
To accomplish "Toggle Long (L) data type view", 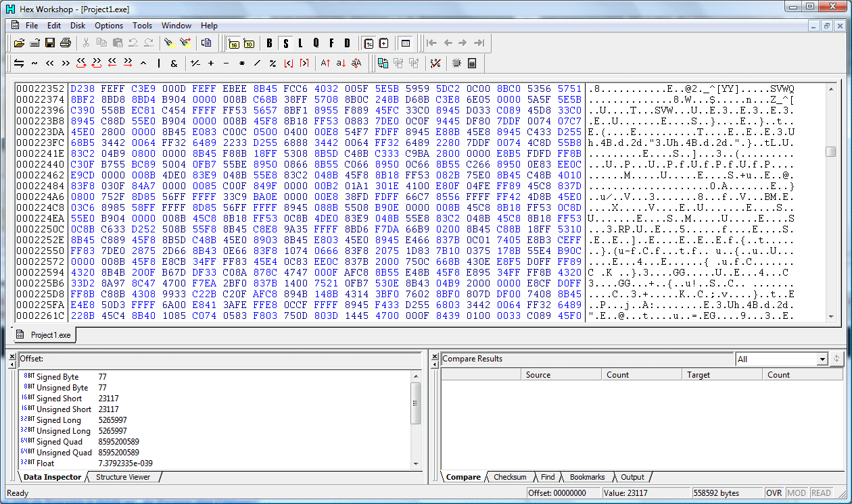I will [x=300, y=43].
